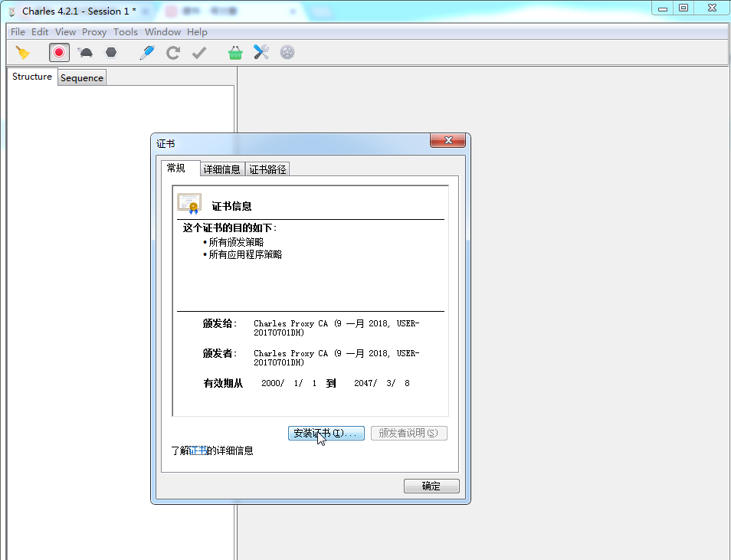Image resolution: width=731 pixels, height=560 pixels.
Task: Open the Proxy menu
Action: (x=93, y=31)
